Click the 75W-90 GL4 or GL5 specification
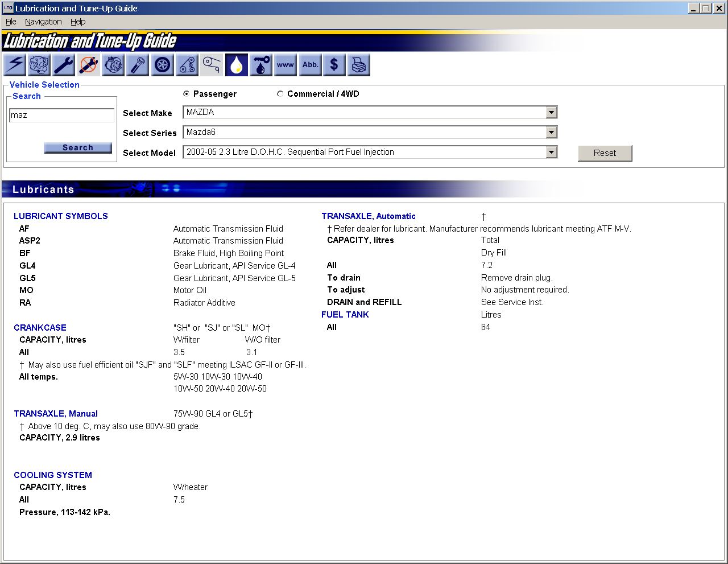The image size is (728, 564). 213,414
